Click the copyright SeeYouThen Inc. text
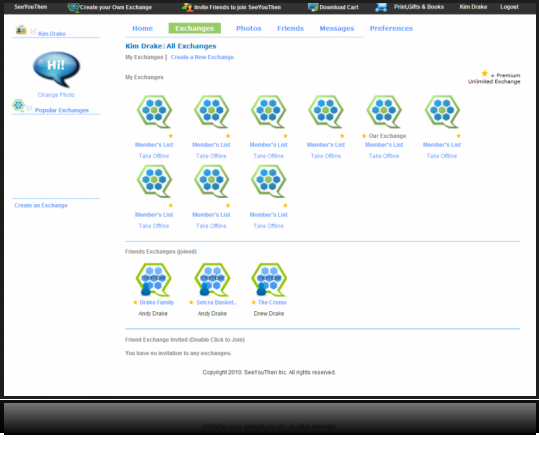Image resolution: width=539 pixels, height=470 pixels. click(x=269, y=372)
